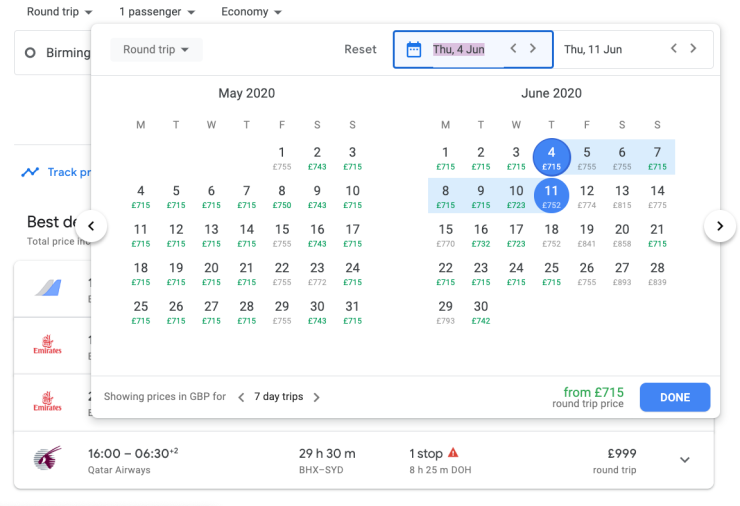Decrease trip length from 7 day trips
The width and height of the screenshot is (740, 506).
pos(240,397)
